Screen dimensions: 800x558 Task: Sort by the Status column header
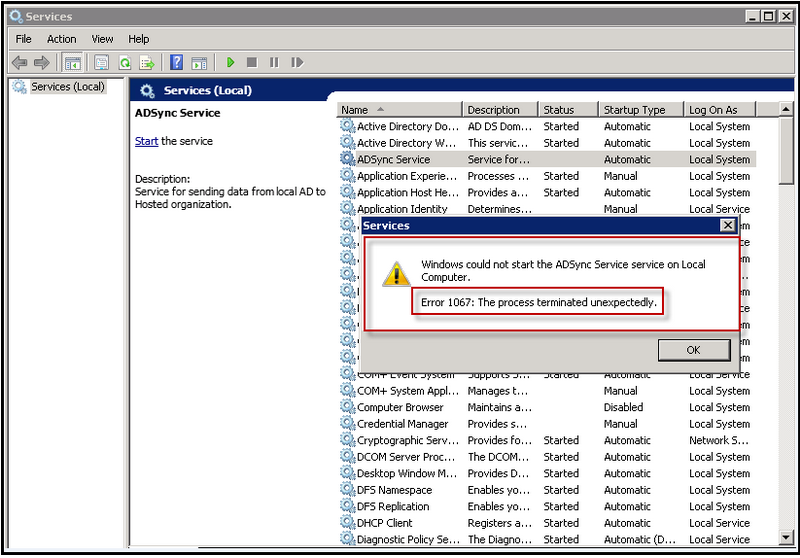(x=568, y=110)
